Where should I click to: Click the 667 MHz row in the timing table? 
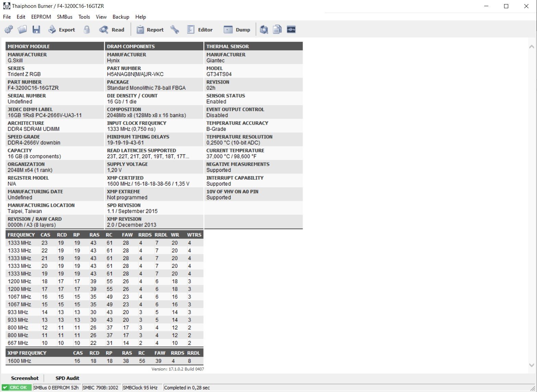(x=105, y=343)
